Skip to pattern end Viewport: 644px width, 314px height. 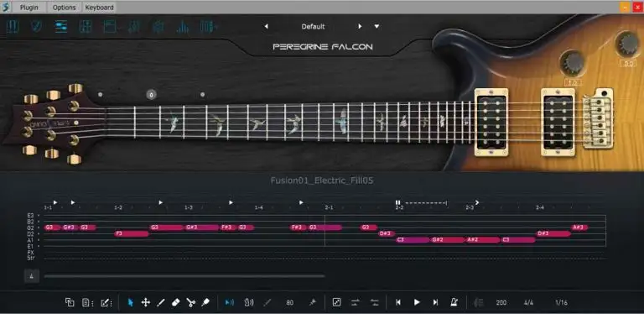point(435,302)
